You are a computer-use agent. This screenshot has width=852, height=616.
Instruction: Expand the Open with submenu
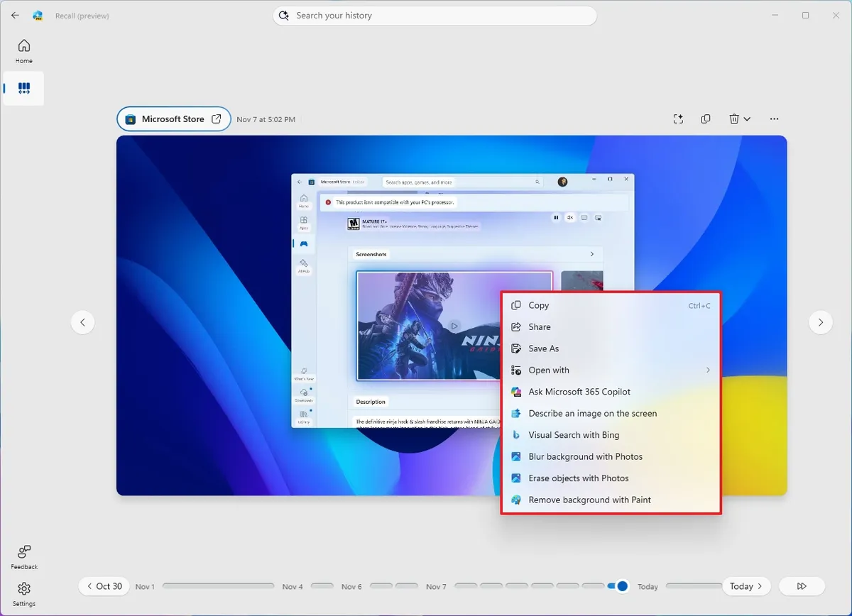click(611, 370)
